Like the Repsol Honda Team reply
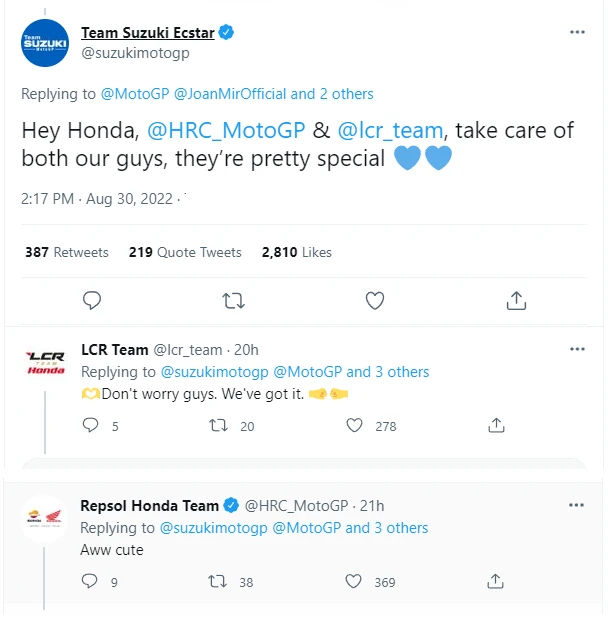The image size is (608, 629). (354, 581)
